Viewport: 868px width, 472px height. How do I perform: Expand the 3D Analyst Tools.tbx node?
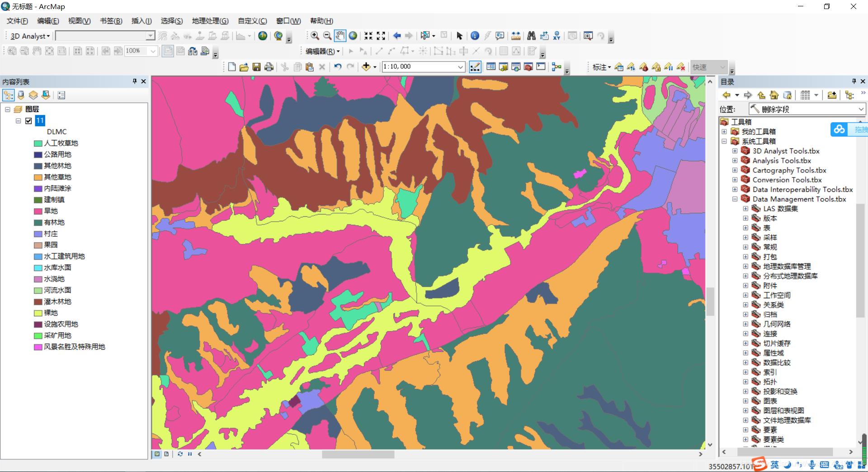735,151
